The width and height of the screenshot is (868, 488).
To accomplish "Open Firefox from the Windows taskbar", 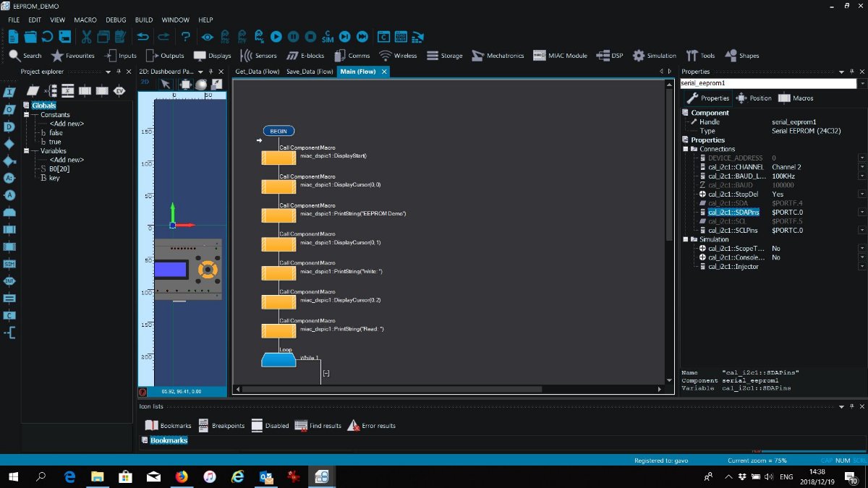I will [x=181, y=476].
